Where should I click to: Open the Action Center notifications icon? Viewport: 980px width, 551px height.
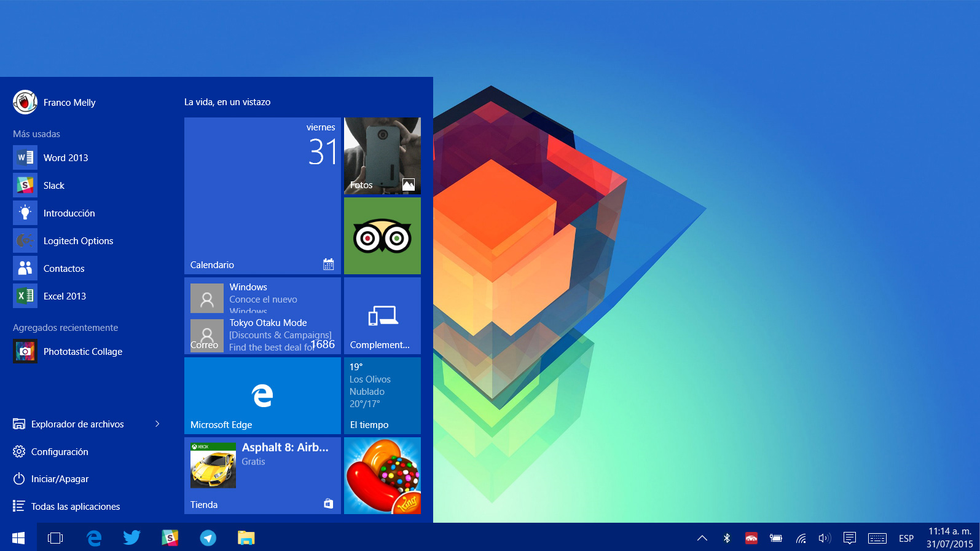click(x=850, y=538)
